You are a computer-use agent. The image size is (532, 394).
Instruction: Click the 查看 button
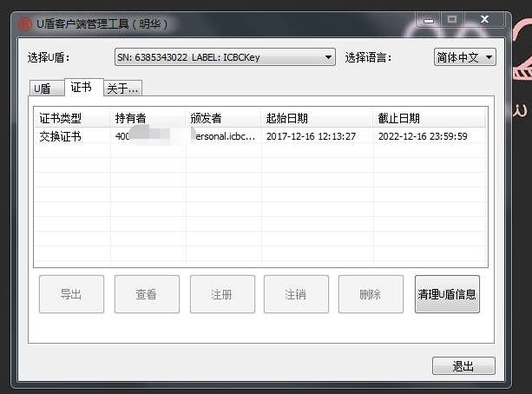coord(147,294)
